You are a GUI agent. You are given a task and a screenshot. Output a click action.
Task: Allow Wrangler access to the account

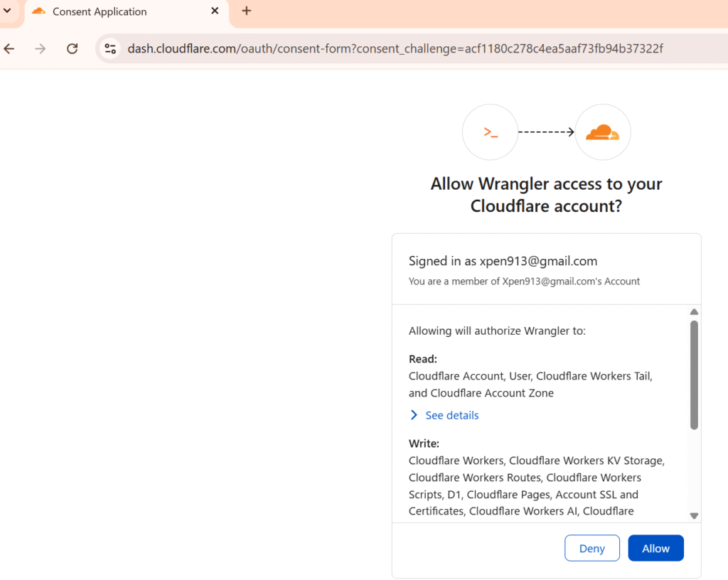(655, 548)
